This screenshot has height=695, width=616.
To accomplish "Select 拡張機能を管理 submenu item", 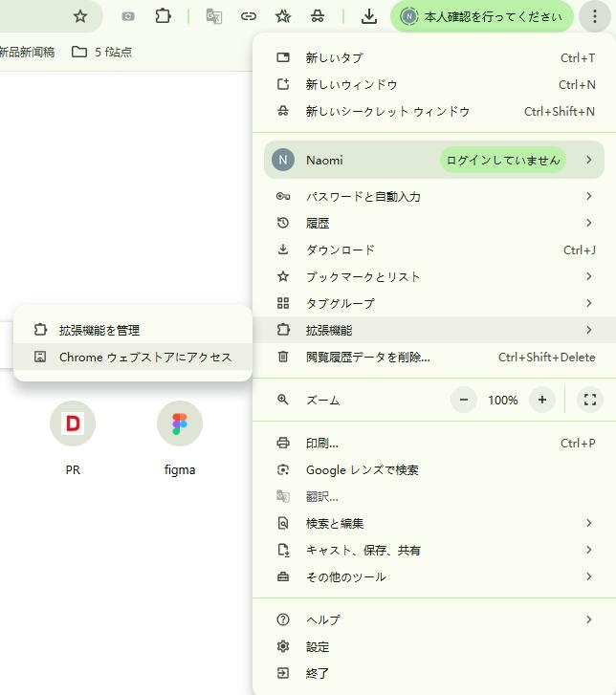I will point(133,330).
